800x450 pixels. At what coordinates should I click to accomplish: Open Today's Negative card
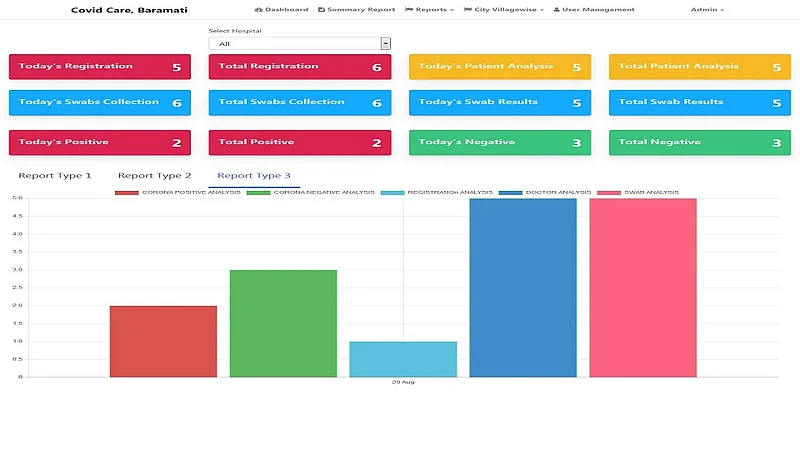point(500,142)
